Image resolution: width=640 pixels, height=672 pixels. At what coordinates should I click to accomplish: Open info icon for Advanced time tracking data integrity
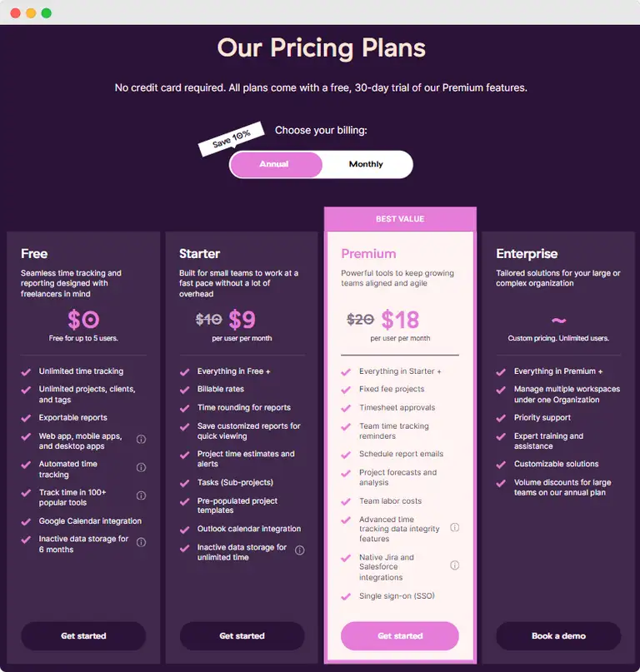point(455,528)
